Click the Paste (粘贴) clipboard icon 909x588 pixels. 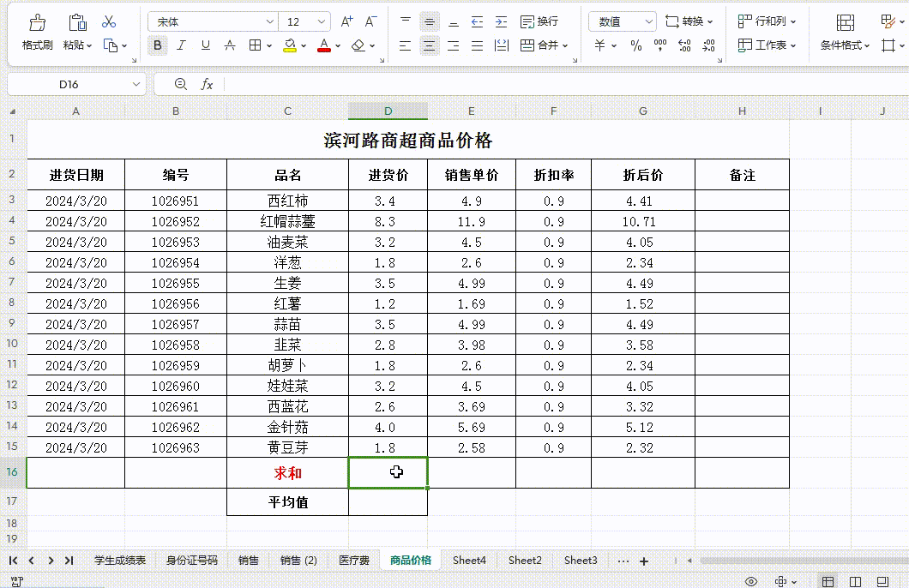point(77,22)
